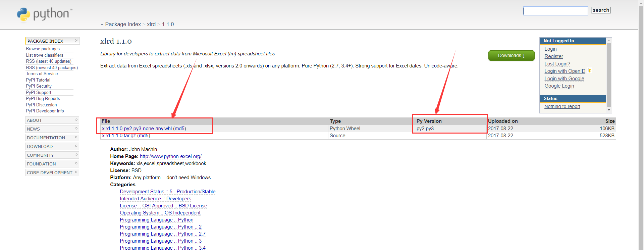Click the search button
Image resolution: width=644 pixels, height=250 pixels.
(x=601, y=10)
